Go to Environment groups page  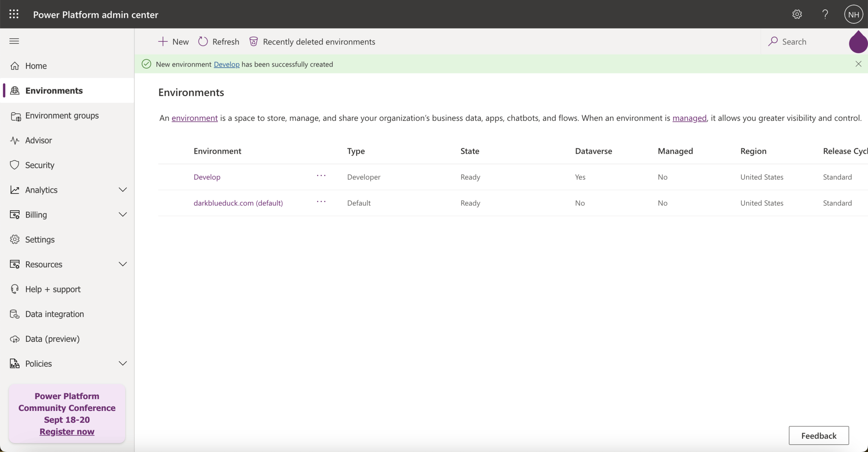point(62,115)
